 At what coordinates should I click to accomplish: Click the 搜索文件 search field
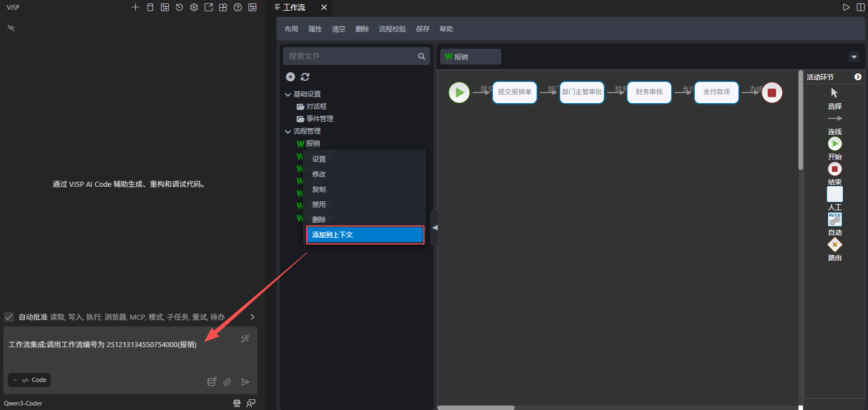pos(351,56)
